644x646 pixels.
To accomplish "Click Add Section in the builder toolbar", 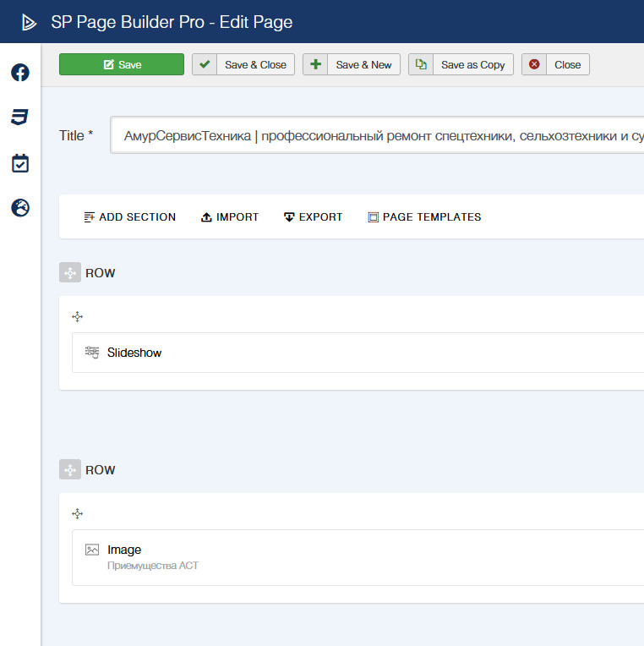I will tap(130, 217).
